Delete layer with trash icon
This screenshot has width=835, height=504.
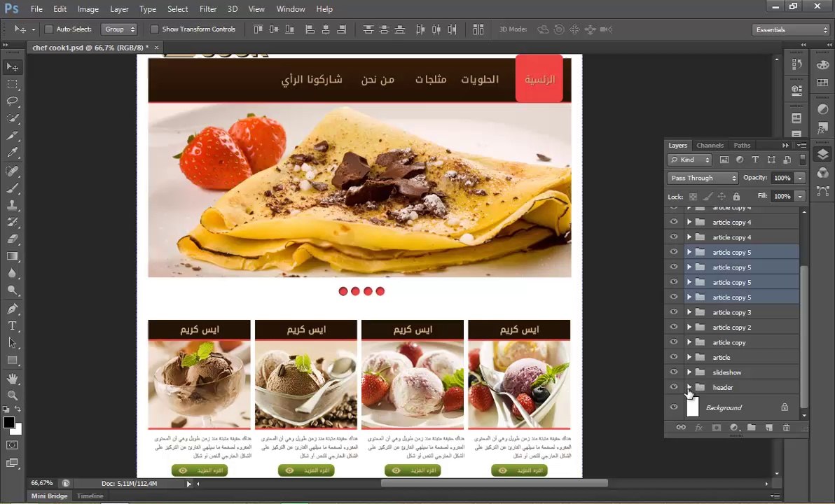click(x=786, y=428)
